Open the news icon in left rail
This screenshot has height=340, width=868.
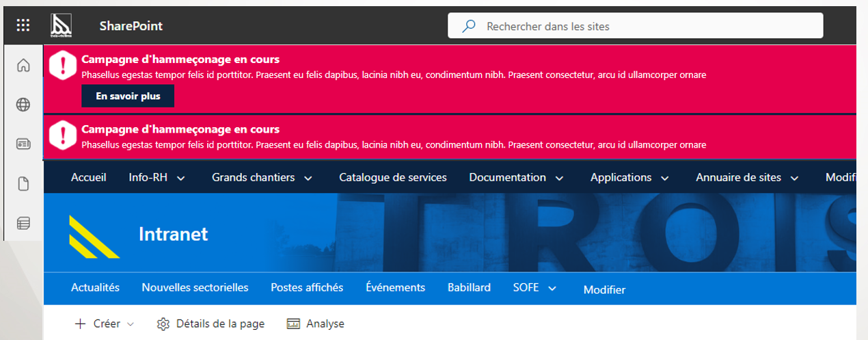[x=23, y=144]
